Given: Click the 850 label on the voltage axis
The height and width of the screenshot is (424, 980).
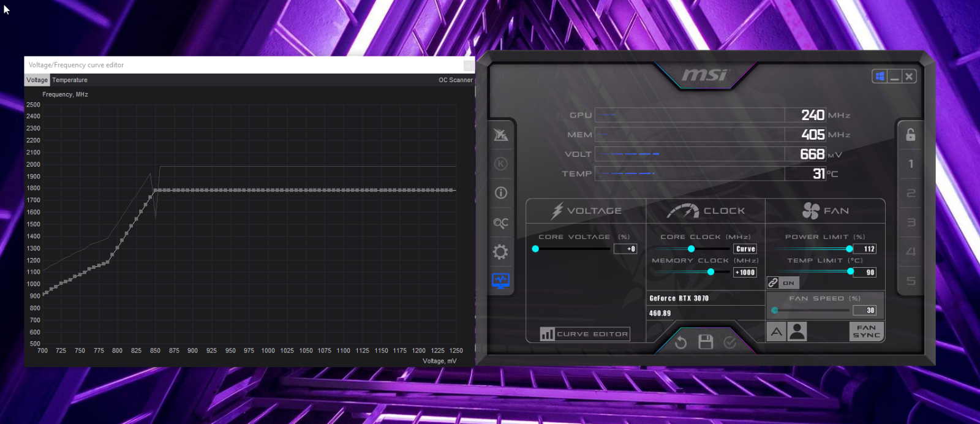Looking at the screenshot, I should pyautogui.click(x=155, y=350).
